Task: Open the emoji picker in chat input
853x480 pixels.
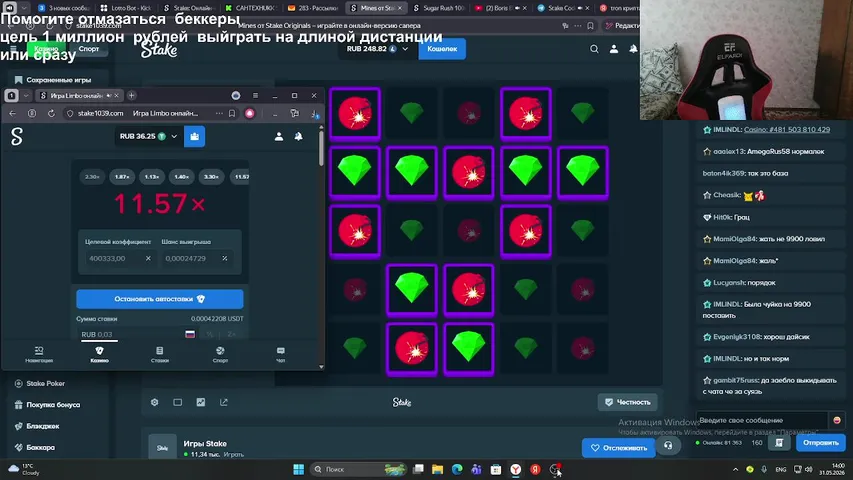Action: [837, 420]
